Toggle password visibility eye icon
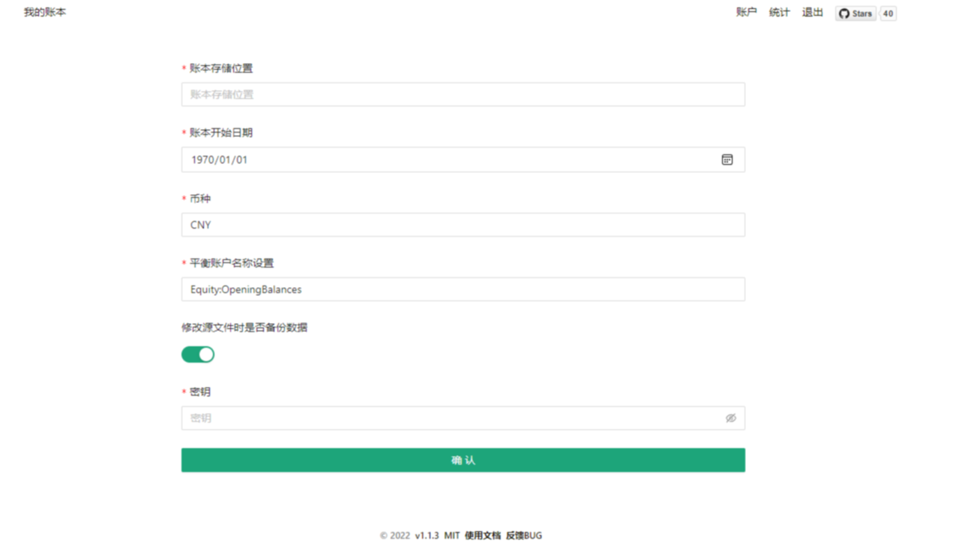Screen dimensions: 980x556 tap(730, 418)
